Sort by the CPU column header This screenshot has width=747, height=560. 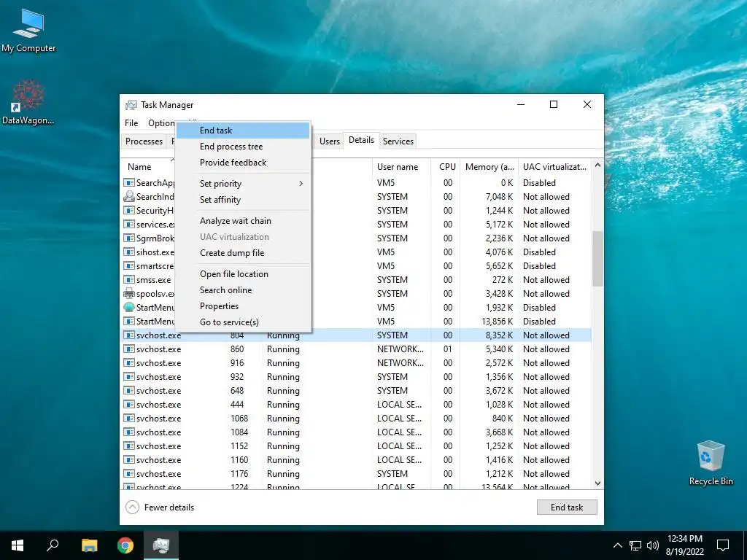(x=447, y=167)
